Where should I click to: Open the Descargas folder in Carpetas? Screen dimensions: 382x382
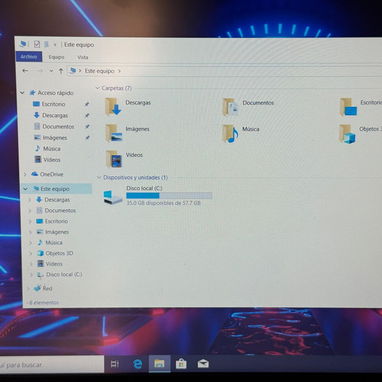(128, 106)
